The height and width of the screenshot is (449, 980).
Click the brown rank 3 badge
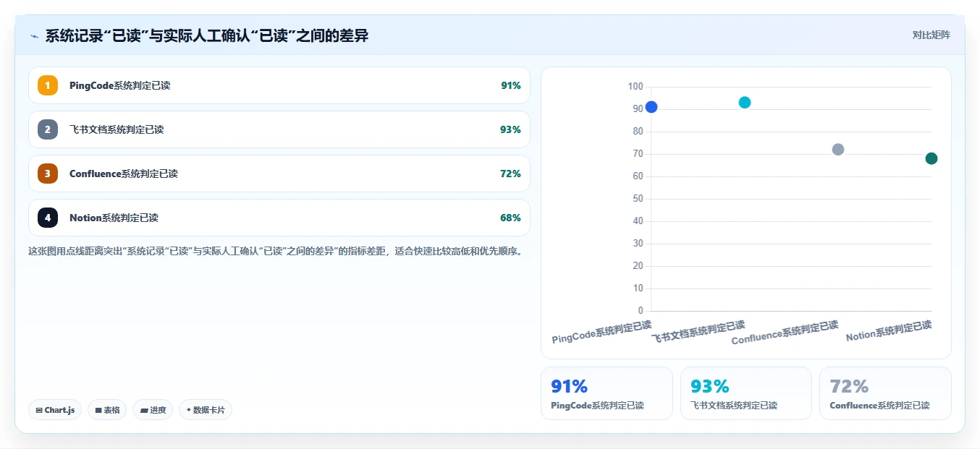48,174
